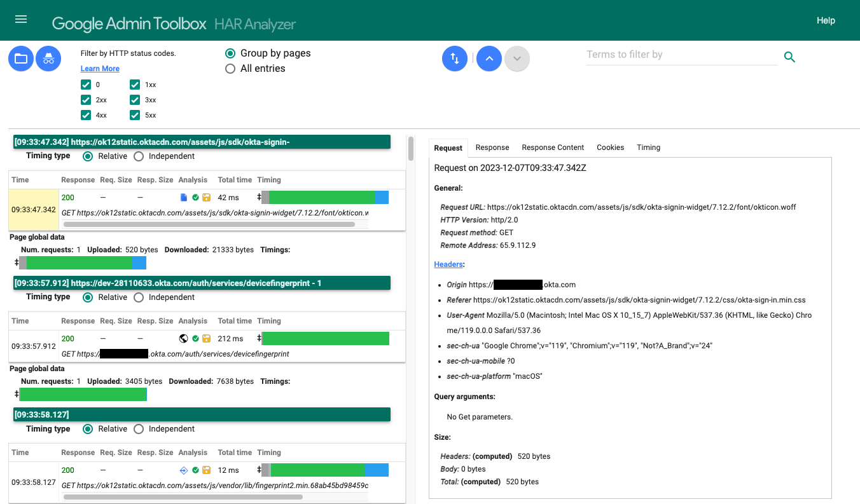860x504 pixels.
Task: Click the incognito spy icon button
Action: click(x=48, y=58)
